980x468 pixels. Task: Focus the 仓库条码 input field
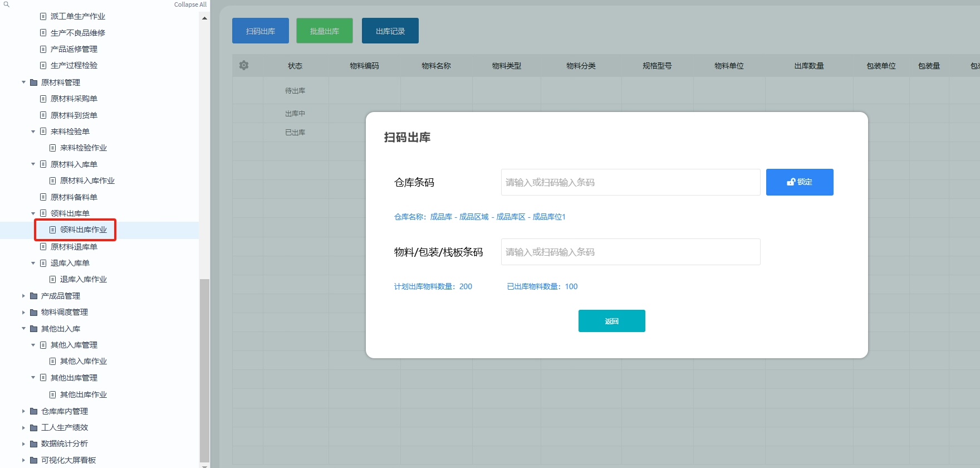[630, 182]
